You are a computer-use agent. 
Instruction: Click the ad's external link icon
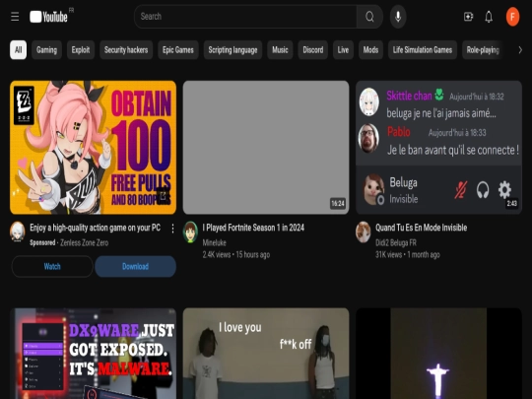pos(163,196)
